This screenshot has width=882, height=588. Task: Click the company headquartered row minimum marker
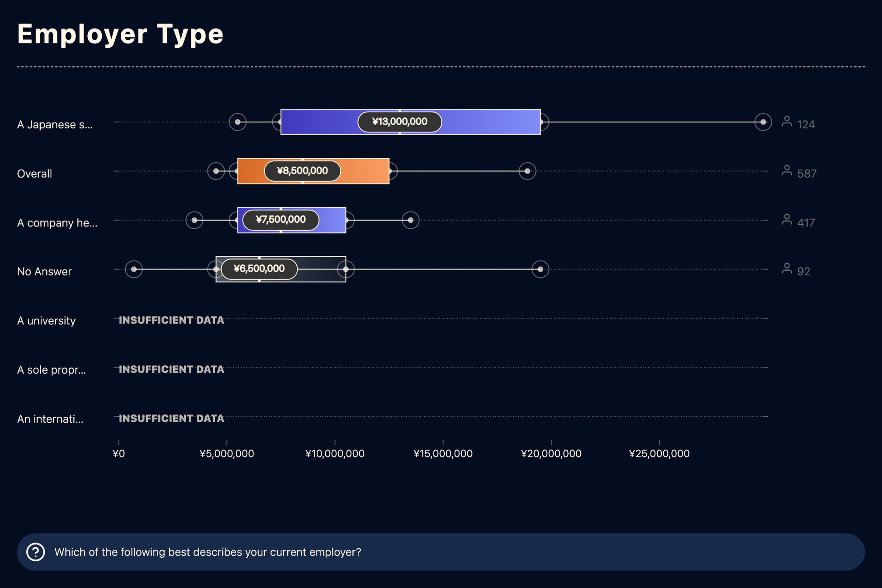(194, 220)
